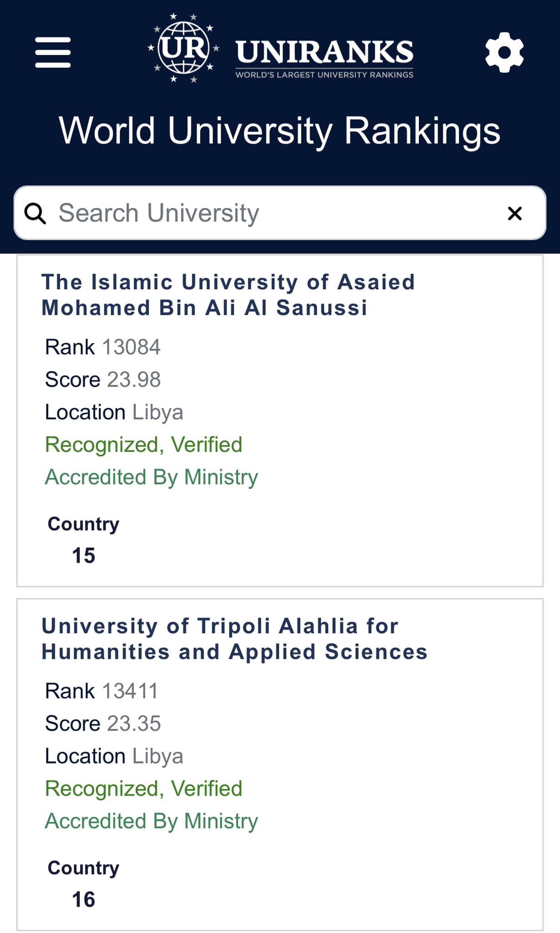Clear search with the X icon
Viewport: 560px width, 933px height.
pyautogui.click(x=514, y=213)
